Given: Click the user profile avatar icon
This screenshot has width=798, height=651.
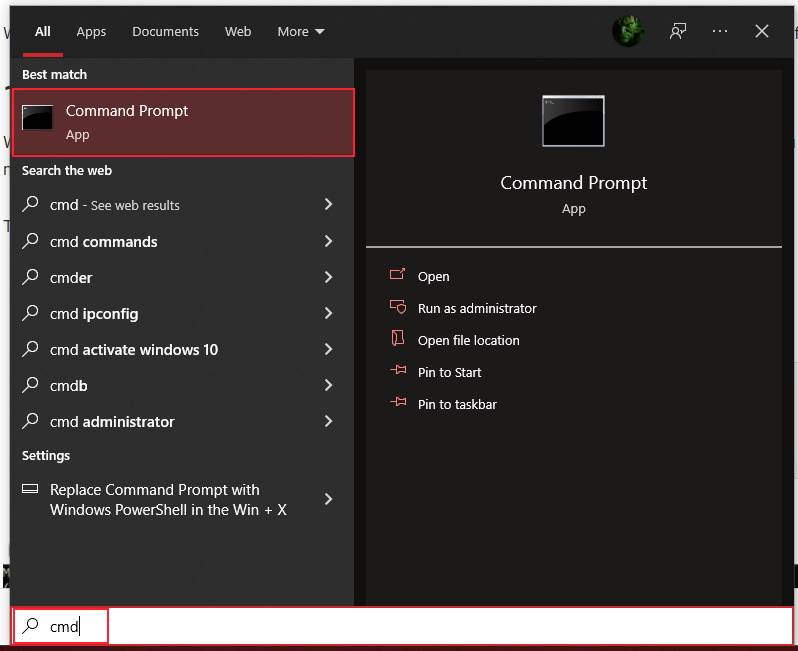Looking at the screenshot, I should click(628, 31).
